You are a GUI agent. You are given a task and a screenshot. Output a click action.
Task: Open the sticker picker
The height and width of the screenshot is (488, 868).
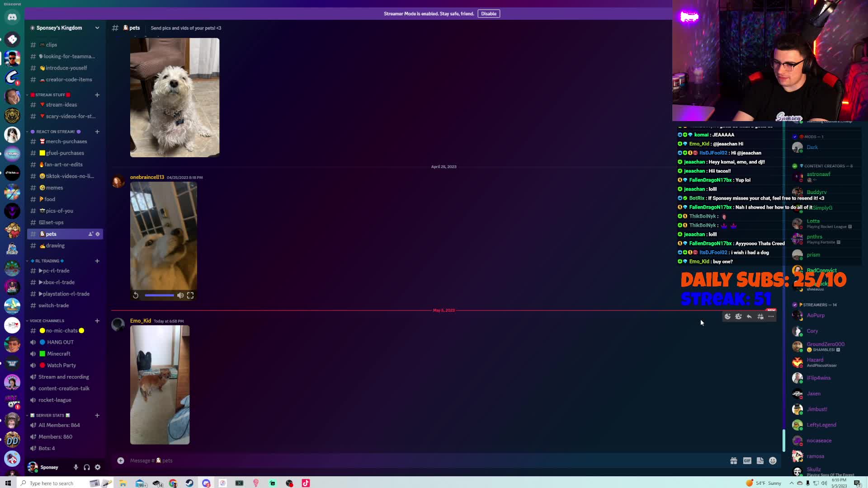[760, 460]
